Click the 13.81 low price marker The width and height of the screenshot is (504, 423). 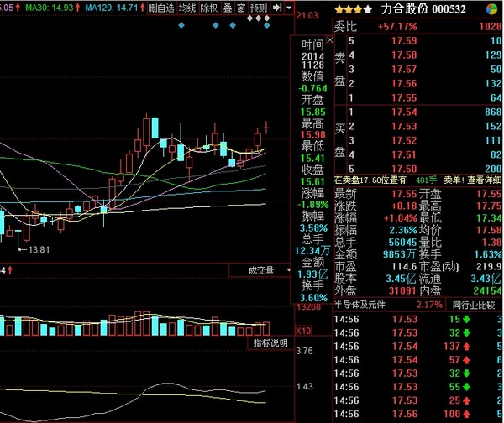click(x=39, y=249)
